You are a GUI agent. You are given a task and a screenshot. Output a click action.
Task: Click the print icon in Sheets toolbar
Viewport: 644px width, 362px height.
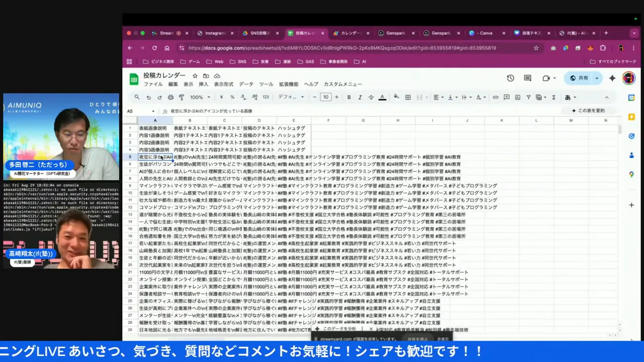click(x=171, y=98)
